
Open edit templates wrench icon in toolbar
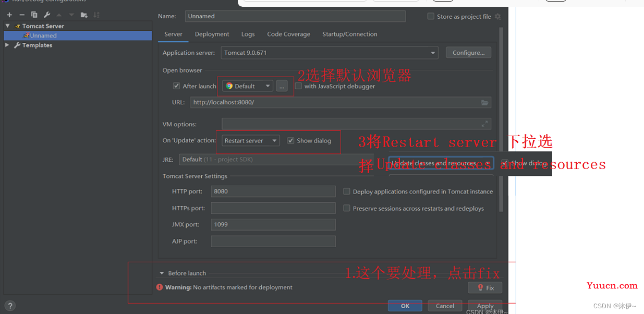(x=47, y=15)
